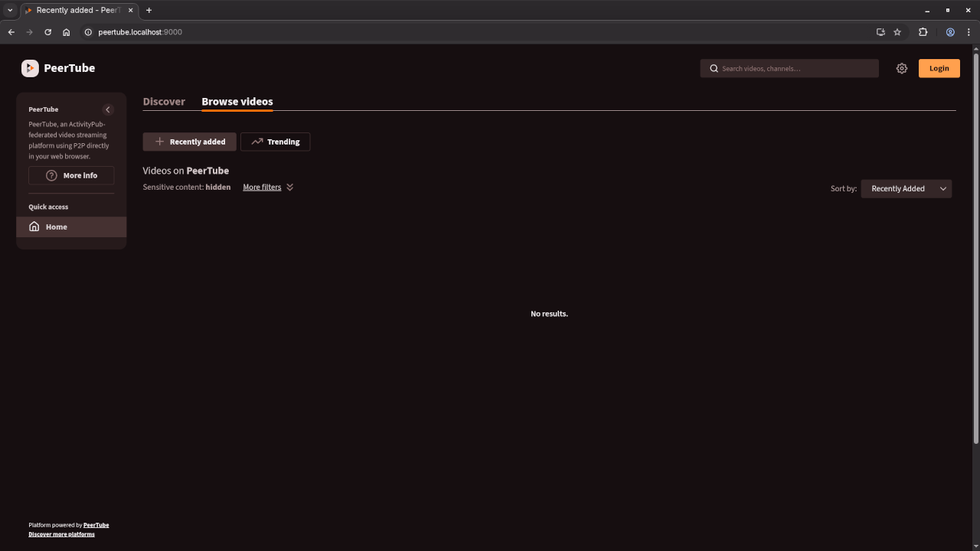This screenshot has width=980, height=551.
Task: Select the Recently added filter button
Action: (x=190, y=142)
